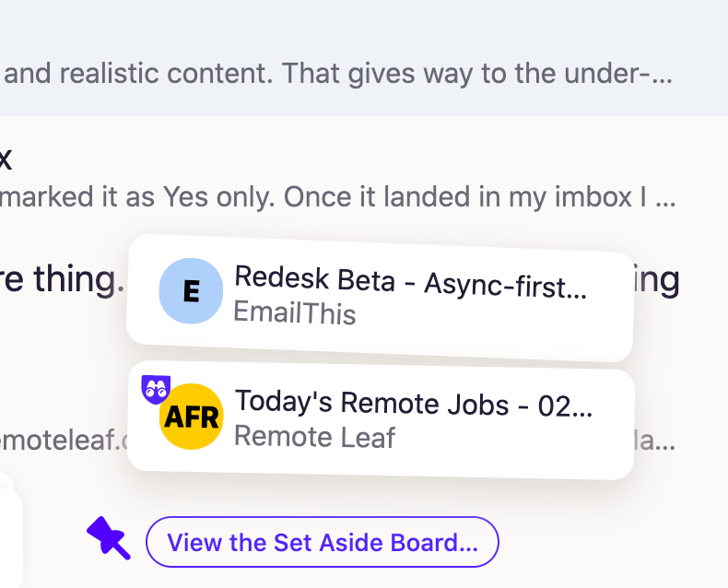The width and height of the screenshot is (728, 588).
Task: Click the 'EmailThis' sender name
Action: click(294, 312)
